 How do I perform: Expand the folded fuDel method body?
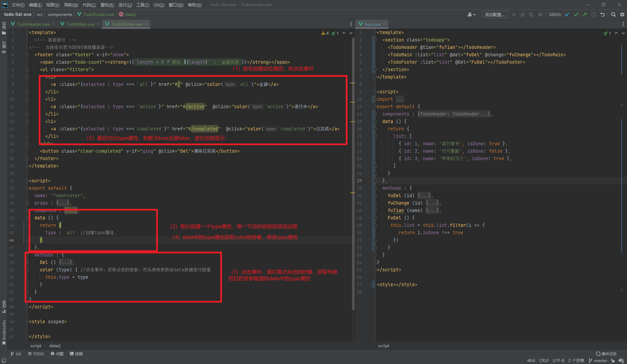424,195
